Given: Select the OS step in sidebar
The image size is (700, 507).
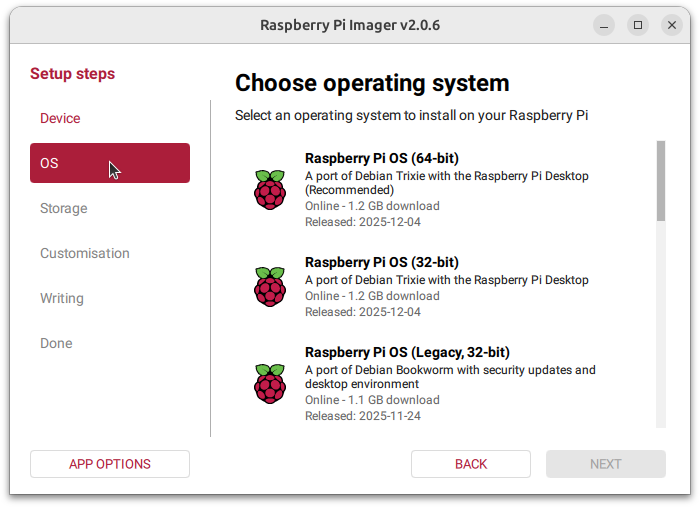Looking at the screenshot, I should 110,163.
